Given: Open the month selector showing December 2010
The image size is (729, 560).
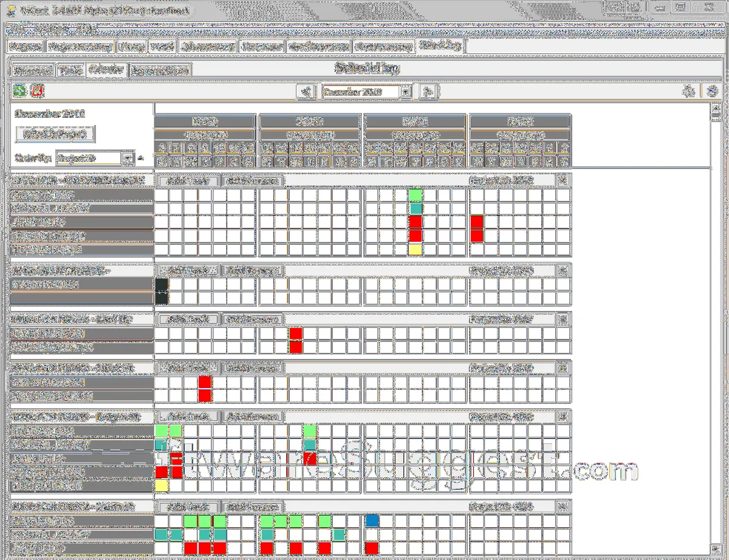Looking at the screenshot, I should (366, 92).
